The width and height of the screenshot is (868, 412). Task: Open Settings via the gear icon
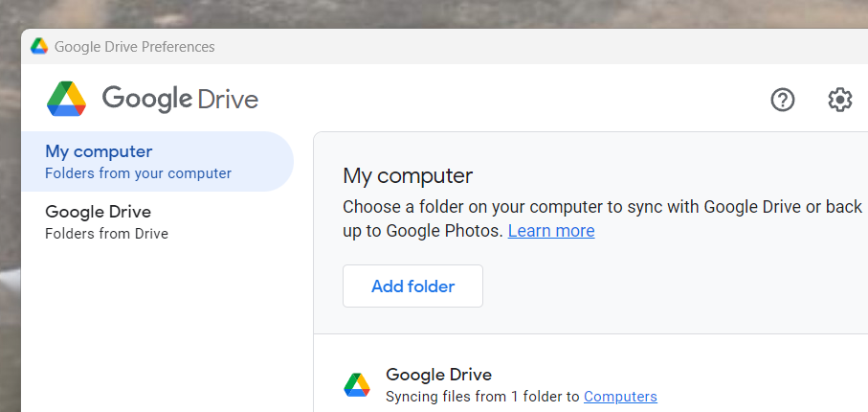839,101
